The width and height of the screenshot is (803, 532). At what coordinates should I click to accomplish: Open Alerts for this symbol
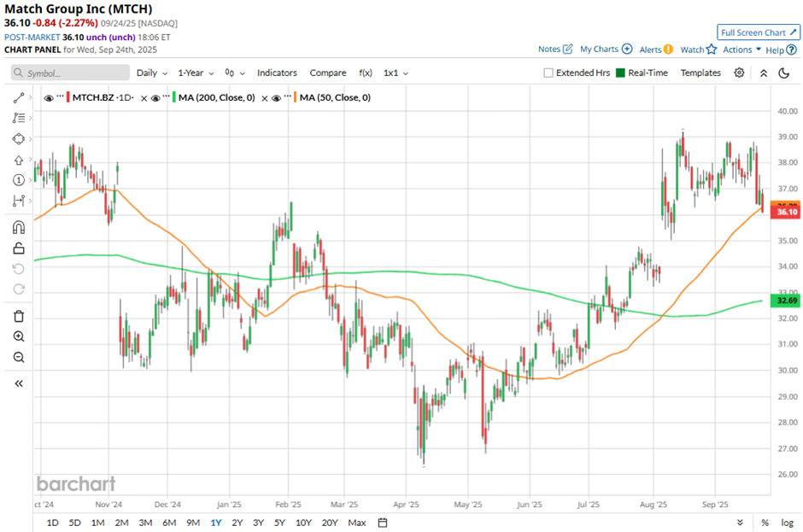pyautogui.click(x=656, y=50)
